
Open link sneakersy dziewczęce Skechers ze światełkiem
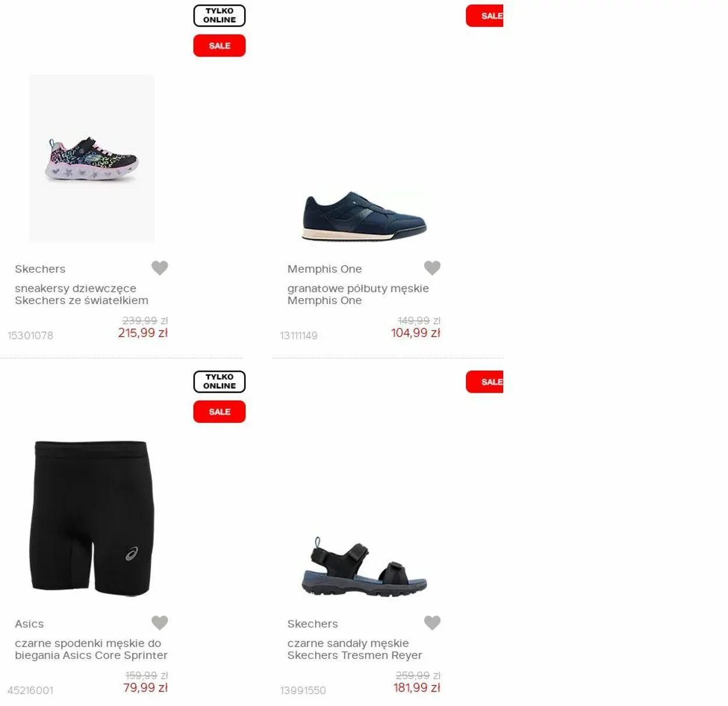click(x=82, y=294)
